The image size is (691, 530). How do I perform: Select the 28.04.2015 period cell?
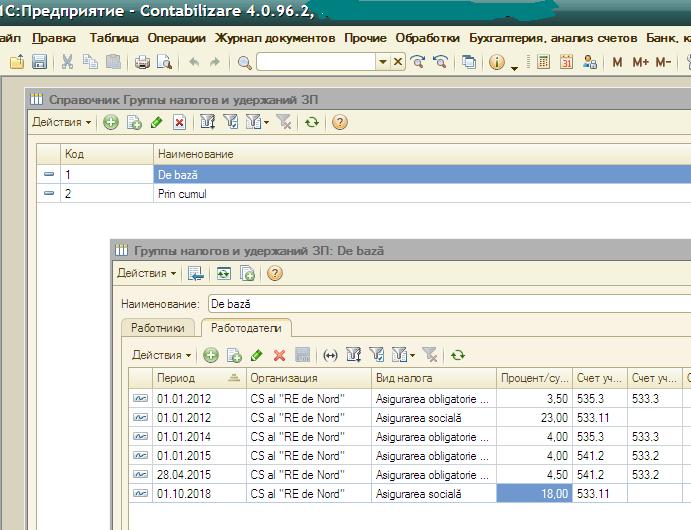[199, 474]
